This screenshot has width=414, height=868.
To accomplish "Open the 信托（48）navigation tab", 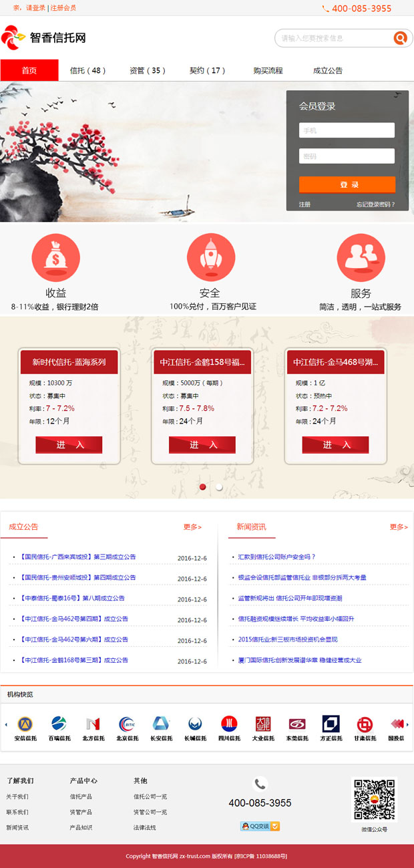I will 87,70.
